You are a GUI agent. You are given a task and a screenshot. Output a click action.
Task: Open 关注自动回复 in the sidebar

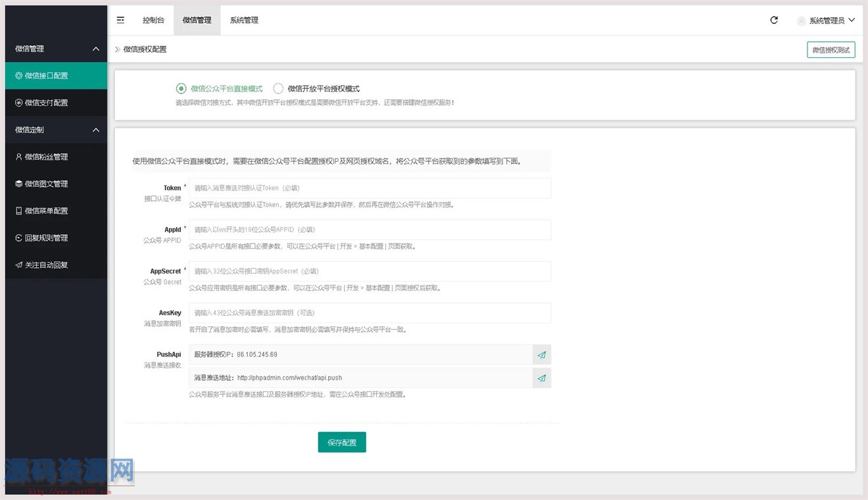[x=56, y=264]
